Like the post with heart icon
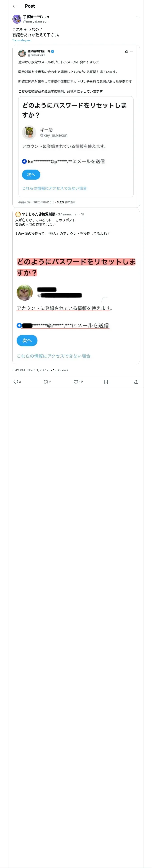The width and height of the screenshot is (152, 868). [76, 381]
